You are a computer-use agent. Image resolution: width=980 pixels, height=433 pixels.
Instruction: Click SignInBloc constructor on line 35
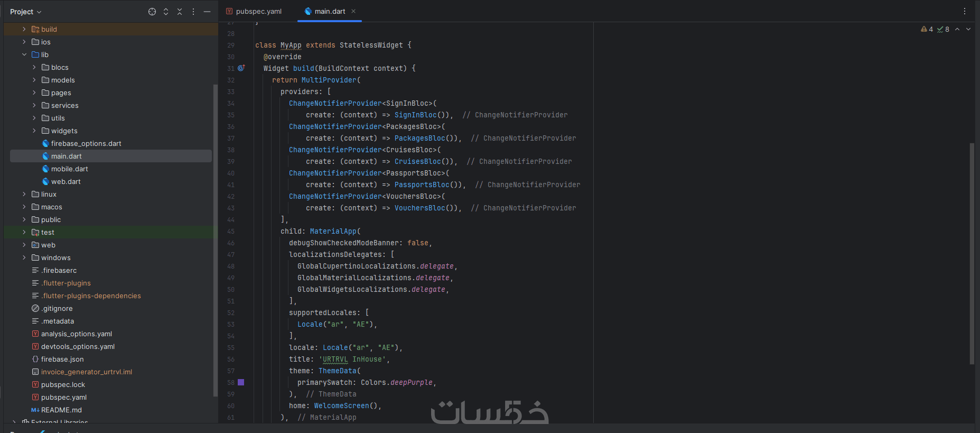416,115
